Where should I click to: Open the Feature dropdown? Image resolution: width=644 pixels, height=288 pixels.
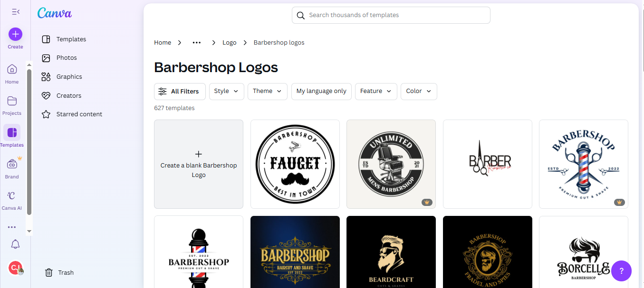376,91
